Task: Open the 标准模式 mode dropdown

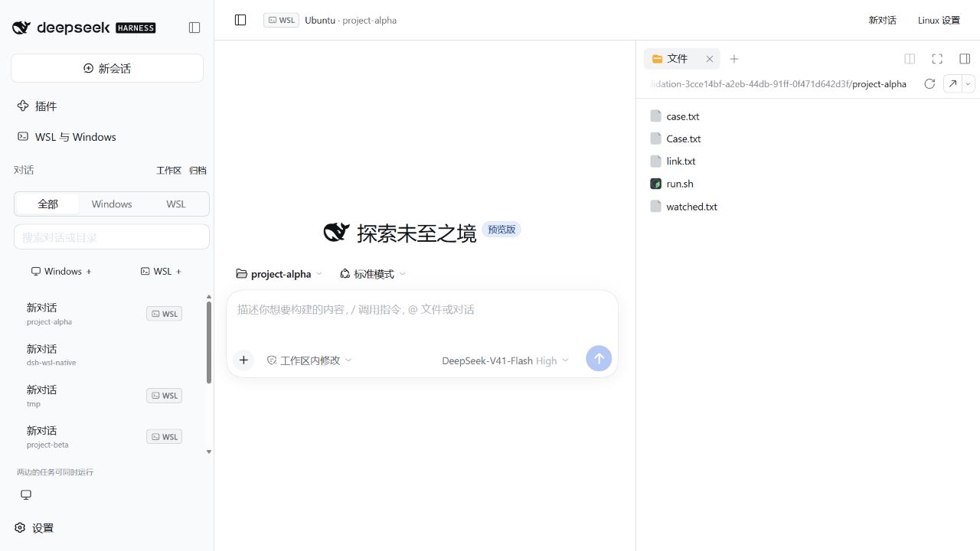Action: [x=373, y=273]
